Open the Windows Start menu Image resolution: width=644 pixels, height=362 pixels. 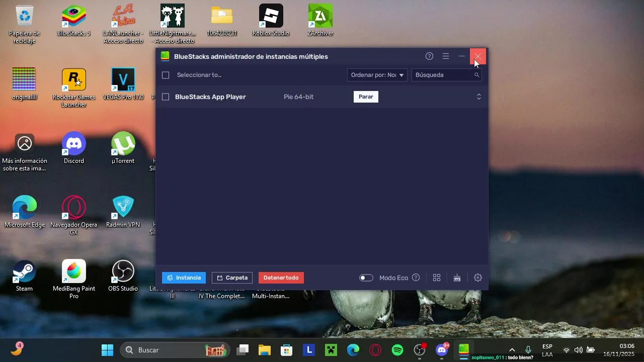107,350
